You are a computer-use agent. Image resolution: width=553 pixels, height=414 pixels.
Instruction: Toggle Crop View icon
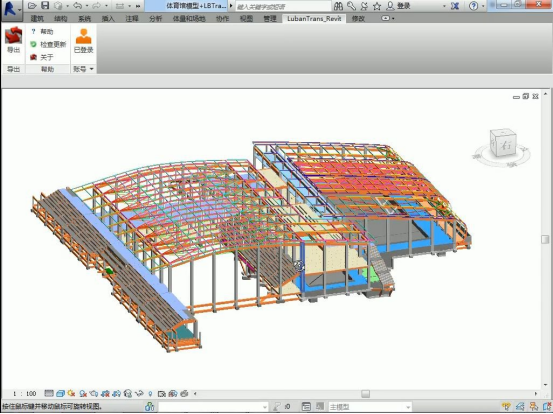pyautogui.click(x=105, y=393)
